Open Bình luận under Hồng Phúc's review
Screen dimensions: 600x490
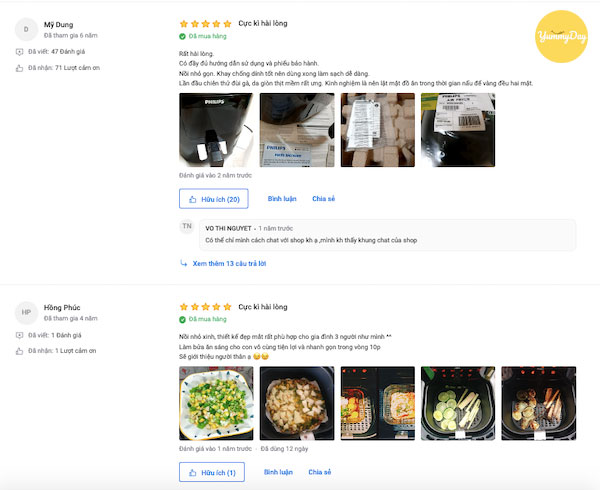[278, 472]
